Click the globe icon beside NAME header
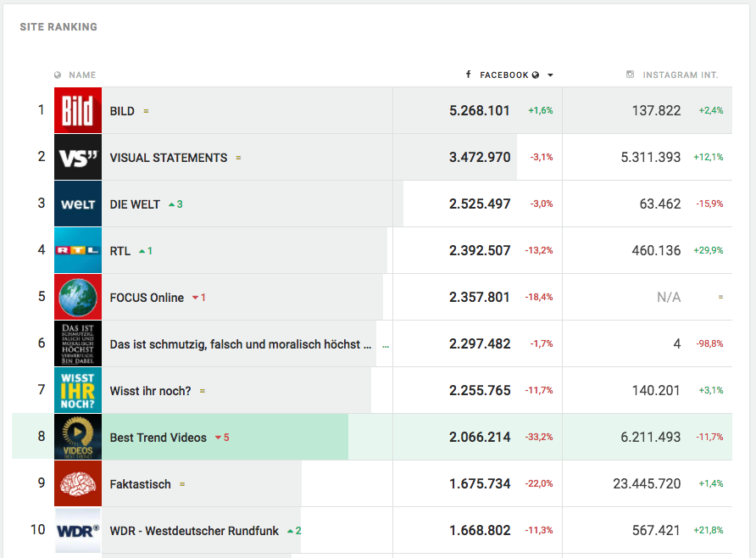This screenshot has height=558, width=756. [x=58, y=75]
